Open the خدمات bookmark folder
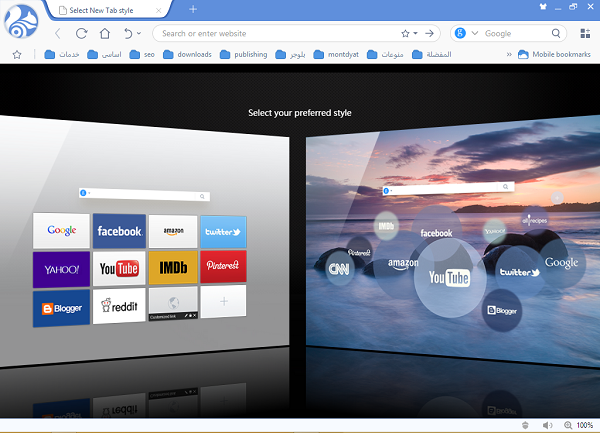Image resolution: width=600 pixels, height=433 pixels. point(62,55)
